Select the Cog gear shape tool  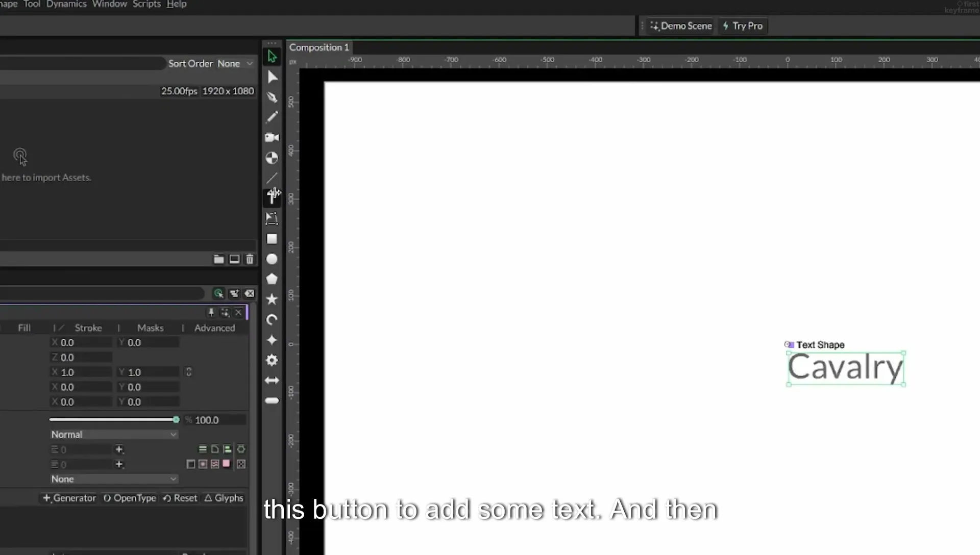[272, 360]
